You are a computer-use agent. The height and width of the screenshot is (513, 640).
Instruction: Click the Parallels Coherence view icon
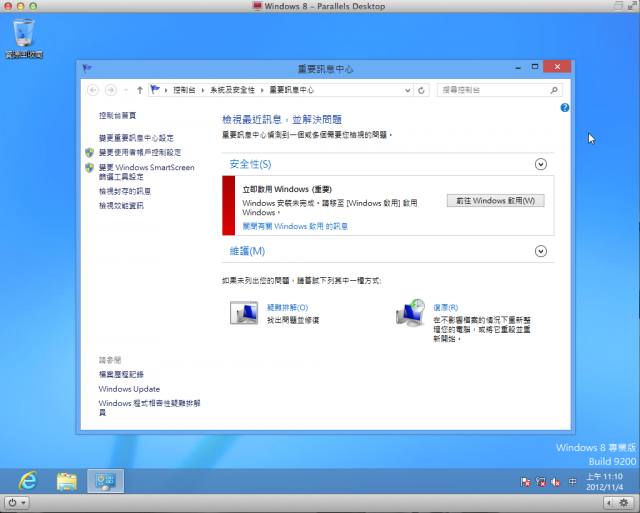pyautogui.click(x=618, y=6)
